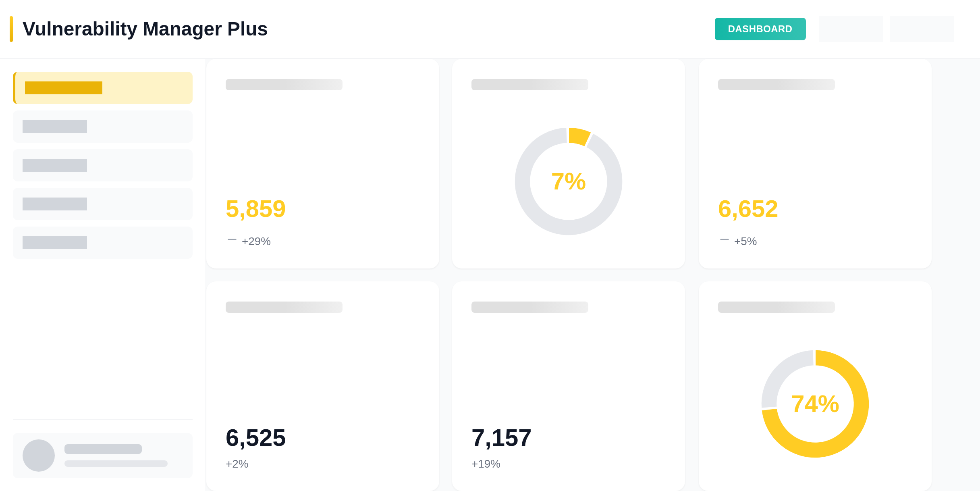
Task: Select the middle sidebar item of five
Action: click(x=103, y=165)
